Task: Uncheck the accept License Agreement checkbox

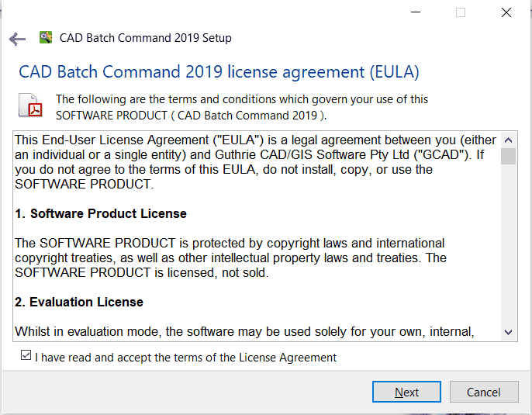Action: coord(26,355)
